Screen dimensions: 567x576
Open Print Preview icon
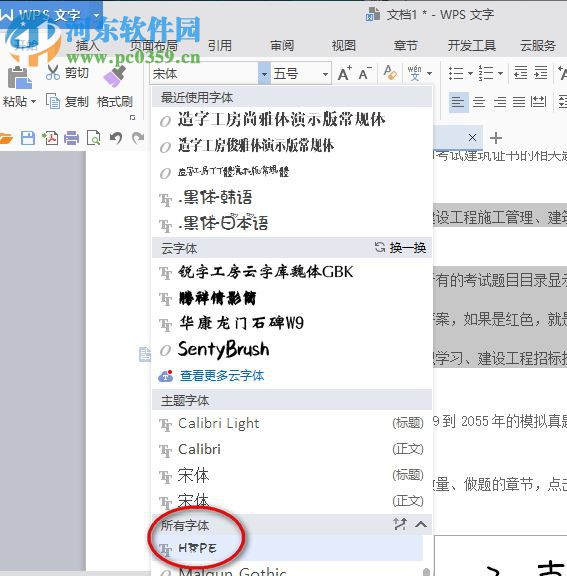[x=94, y=138]
